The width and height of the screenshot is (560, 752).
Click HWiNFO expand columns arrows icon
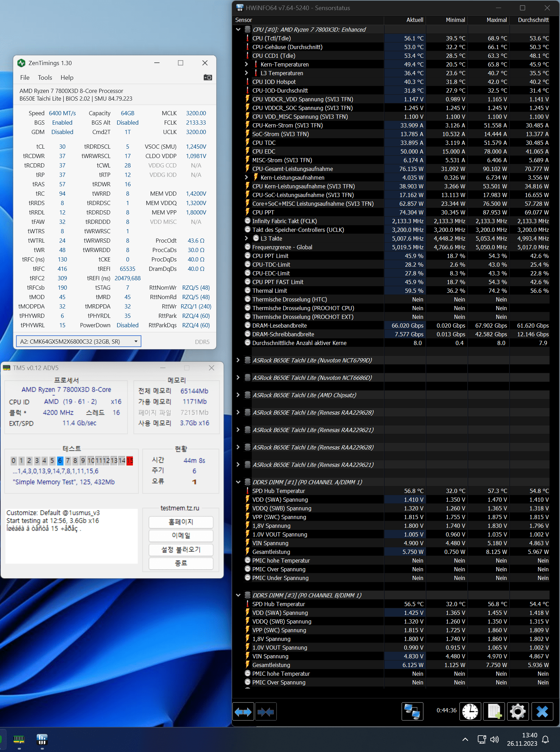[243, 712]
